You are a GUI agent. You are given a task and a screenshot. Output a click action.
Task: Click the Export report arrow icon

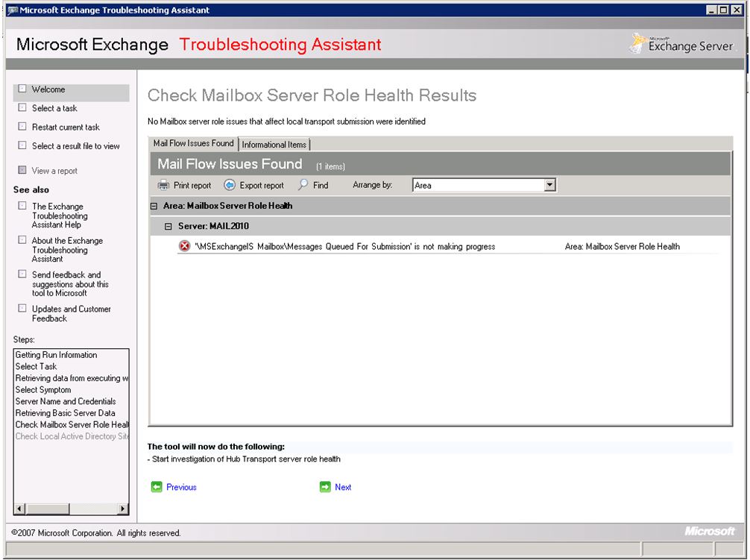[230, 186]
